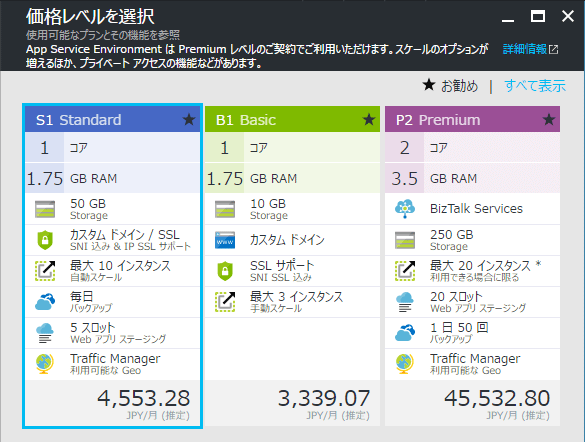Click the recommended star on the B1 Basic header
The height and width of the screenshot is (442, 585).
[369, 120]
